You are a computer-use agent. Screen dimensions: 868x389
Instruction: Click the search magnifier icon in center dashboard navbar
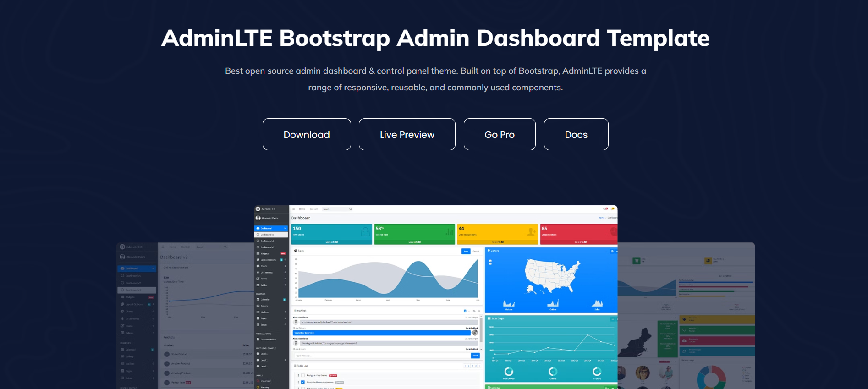click(351, 209)
